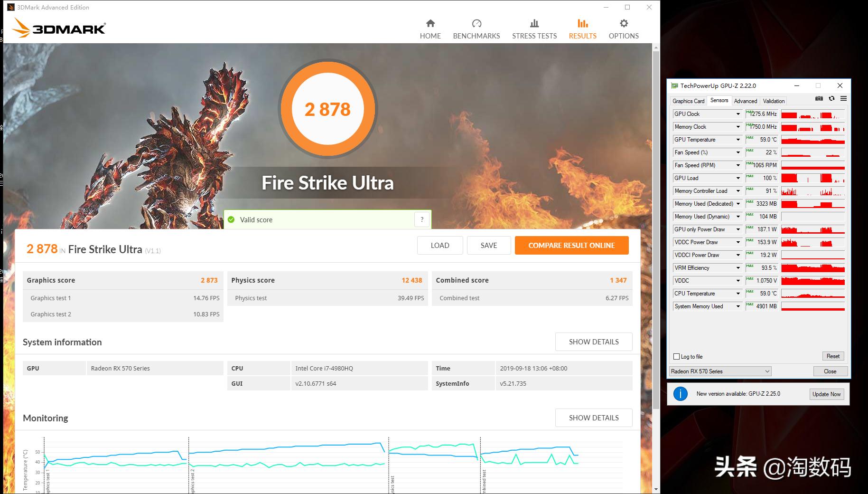Image resolution: width=868 pixels, height=494 pixels.
Task: Open the Options gear icon
Action: click(624, 23)
